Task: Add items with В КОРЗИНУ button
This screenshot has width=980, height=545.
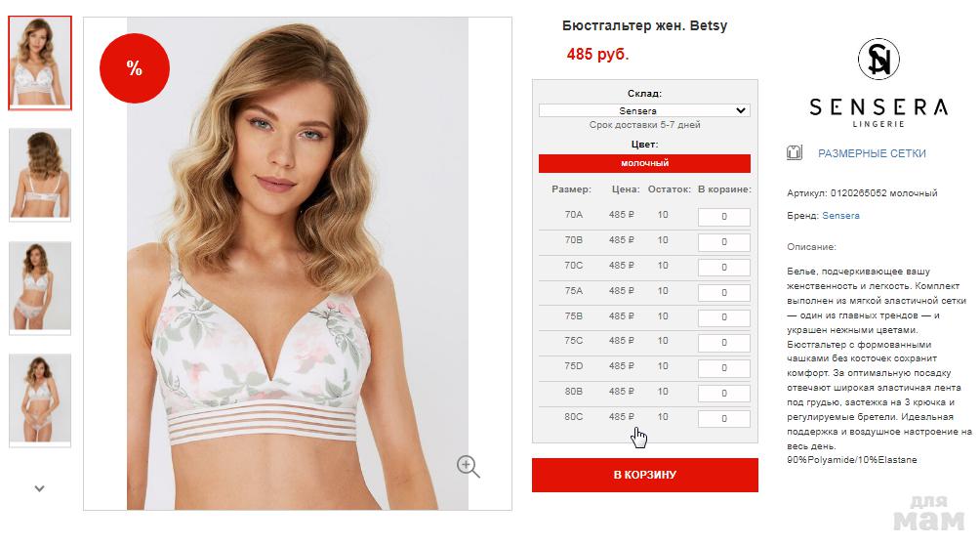Action: (645, 475)
